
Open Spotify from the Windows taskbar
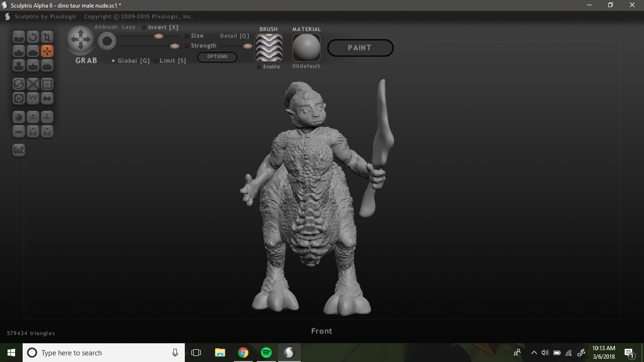(x=266, y=353)
